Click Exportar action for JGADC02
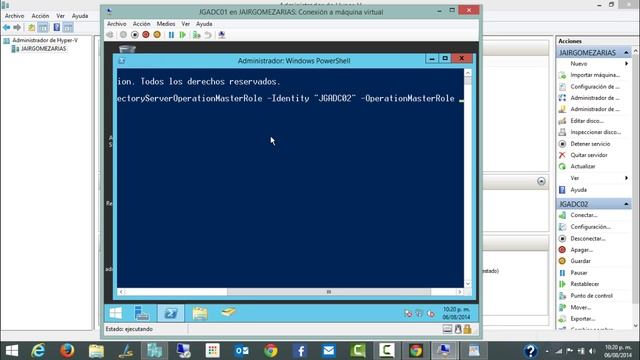 click(x=582, y=319)
